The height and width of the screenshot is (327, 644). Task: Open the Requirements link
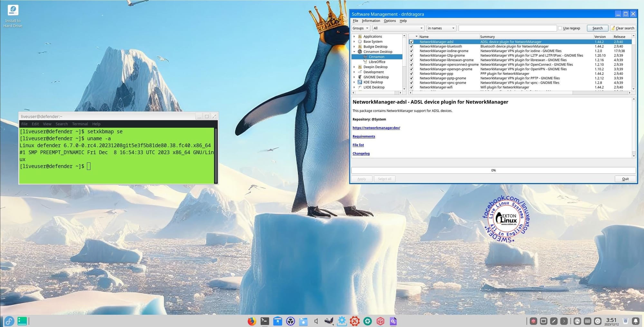click(364, 137)
